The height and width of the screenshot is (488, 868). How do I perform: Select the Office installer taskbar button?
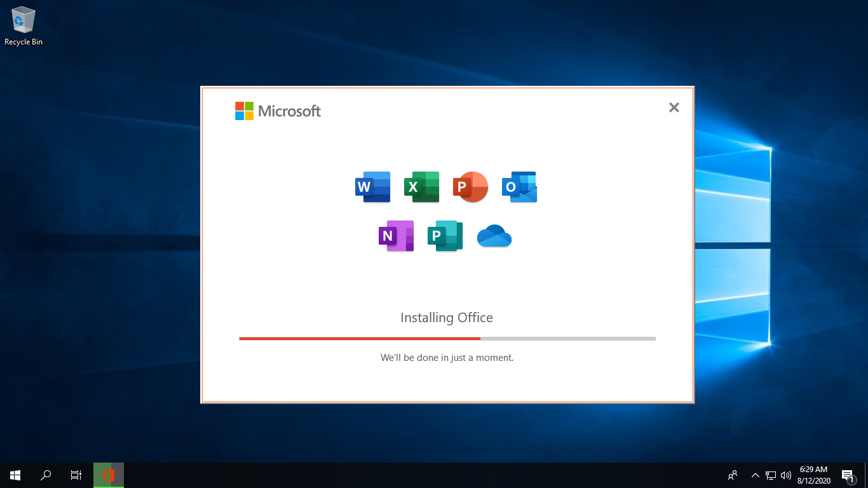109,475
